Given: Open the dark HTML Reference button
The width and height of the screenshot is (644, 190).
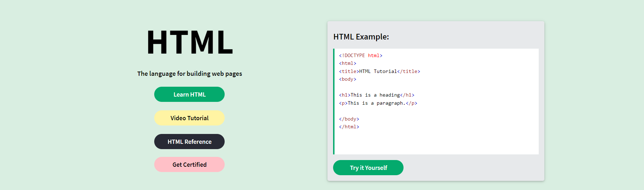Looking at the screenshot, I should 189,142.
